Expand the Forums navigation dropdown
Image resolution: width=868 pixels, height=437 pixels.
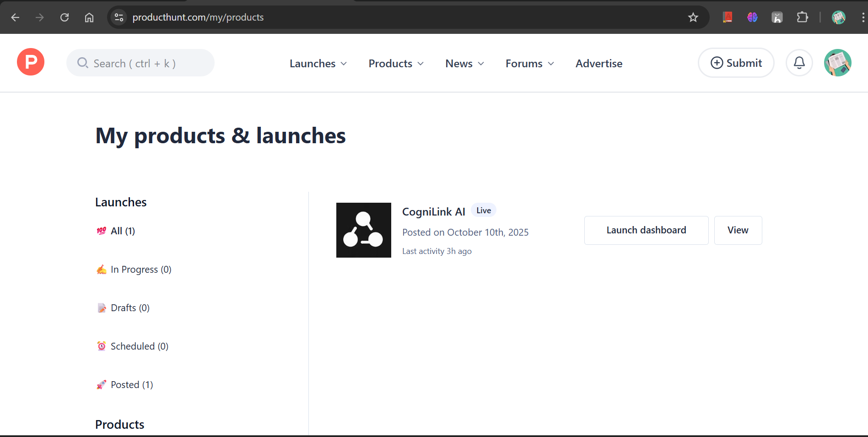(x=530, y=64)
